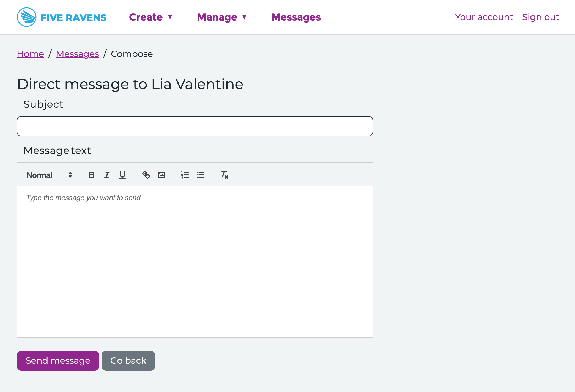Toggle italic formatting in editor toolbar
The height and width of the screenshot is (392, 575).
107,175
